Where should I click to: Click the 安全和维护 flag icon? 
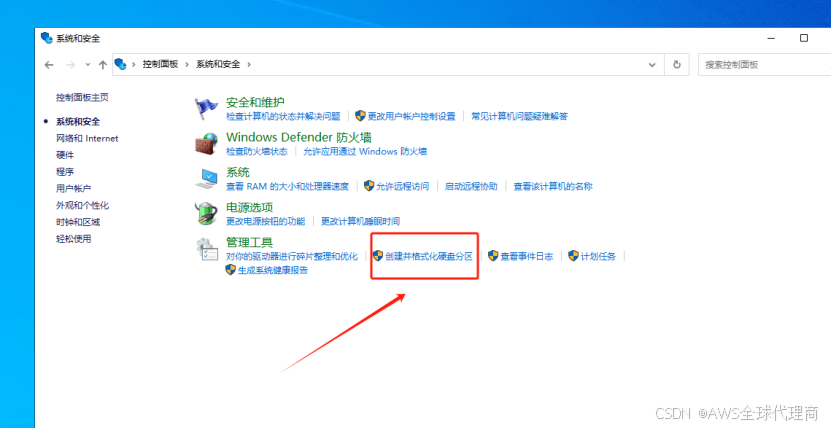pyautogui.click(x=206, y=109)
